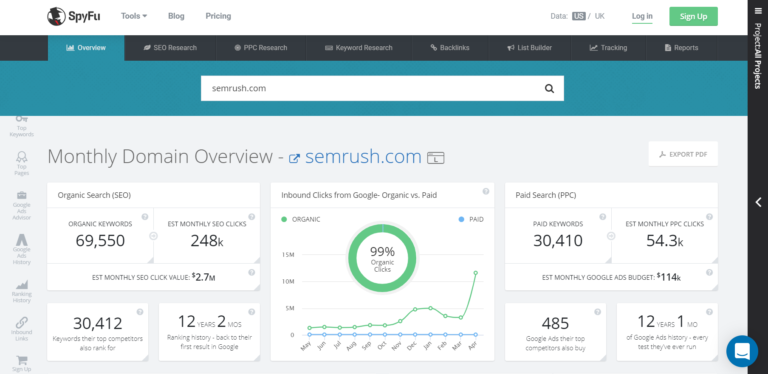This screenshot has height=374, width=768.
Task: Open Google Ads History in sidebar
Action: point(22,249)
